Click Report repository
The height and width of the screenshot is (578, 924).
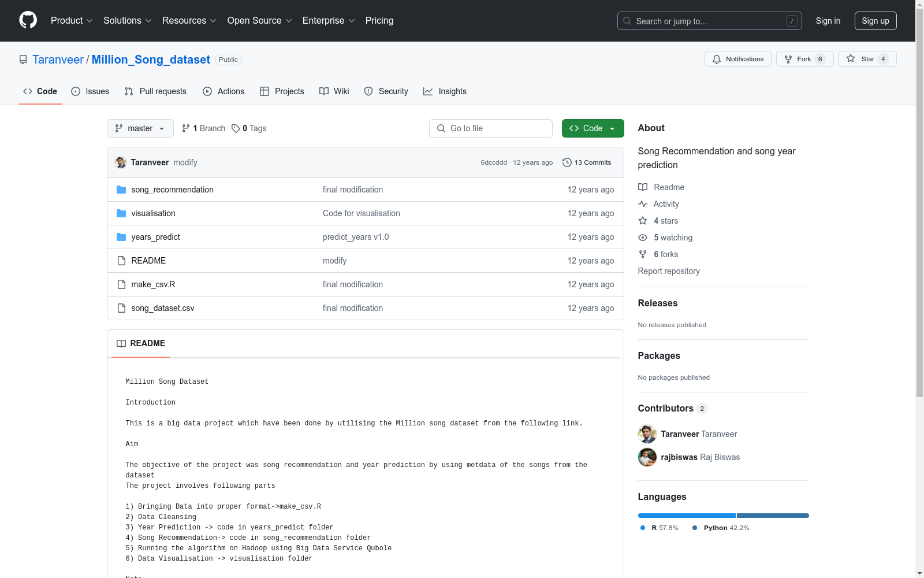669,271
